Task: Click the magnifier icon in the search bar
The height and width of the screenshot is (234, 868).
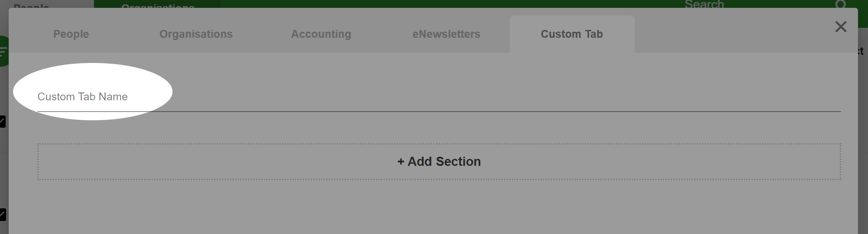Action: (841, 4)
